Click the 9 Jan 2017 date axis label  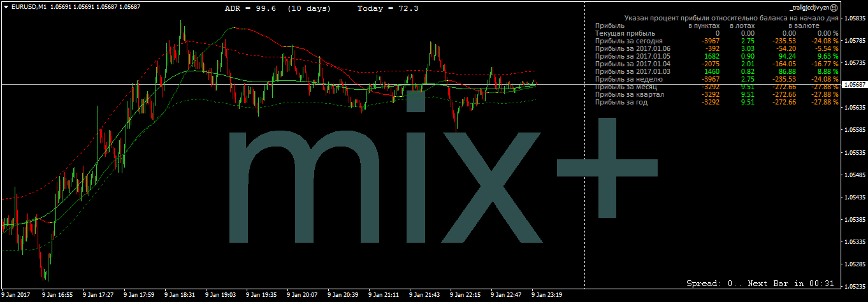coord(16,295)
